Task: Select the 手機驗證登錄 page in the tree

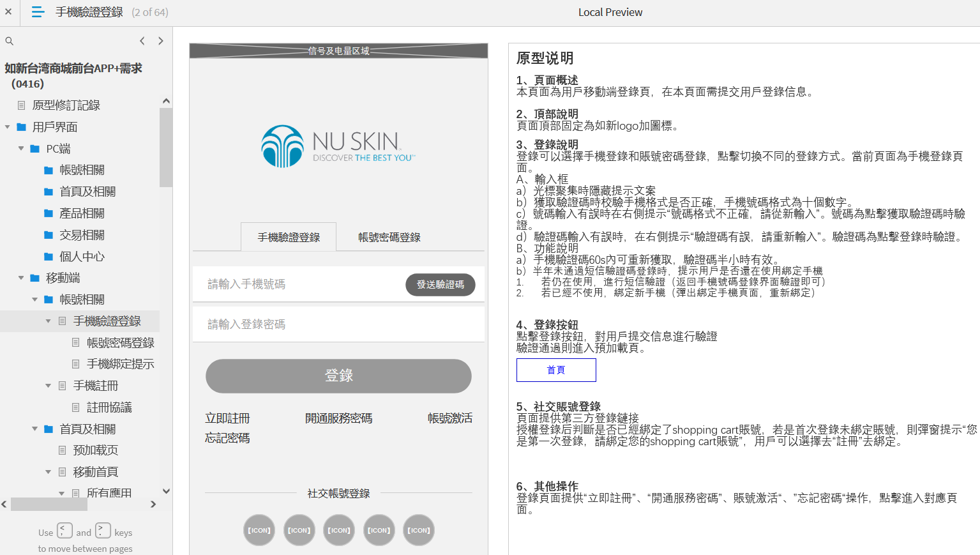Action: pyautogui.click(x=107, y=321)
